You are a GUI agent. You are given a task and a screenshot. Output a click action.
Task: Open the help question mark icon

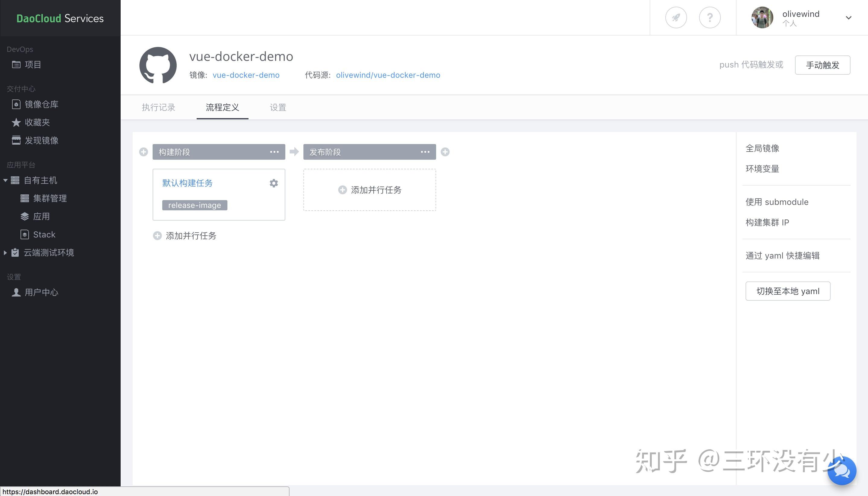pyautogui.click(x=709, y=17)
